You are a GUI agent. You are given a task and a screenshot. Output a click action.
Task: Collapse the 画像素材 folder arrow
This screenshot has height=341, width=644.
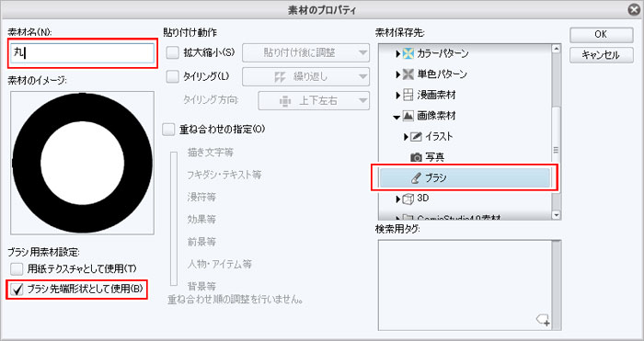tap(397, 117)
